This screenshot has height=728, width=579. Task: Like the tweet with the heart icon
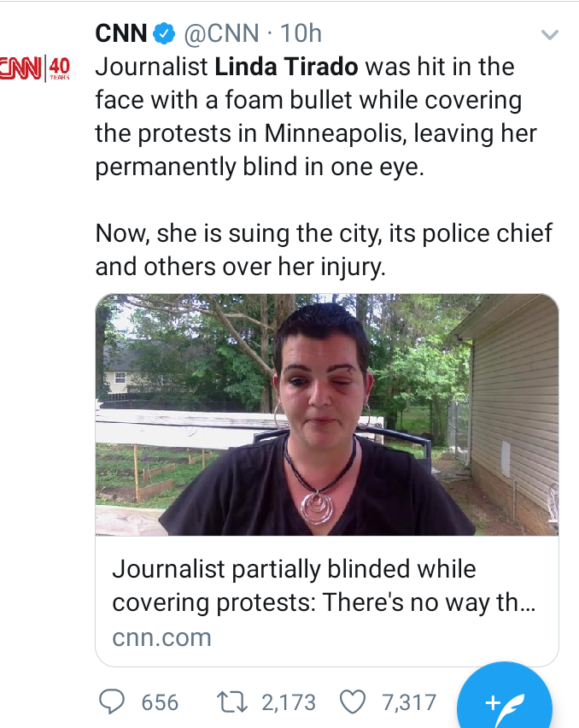[x=353, y=702]
